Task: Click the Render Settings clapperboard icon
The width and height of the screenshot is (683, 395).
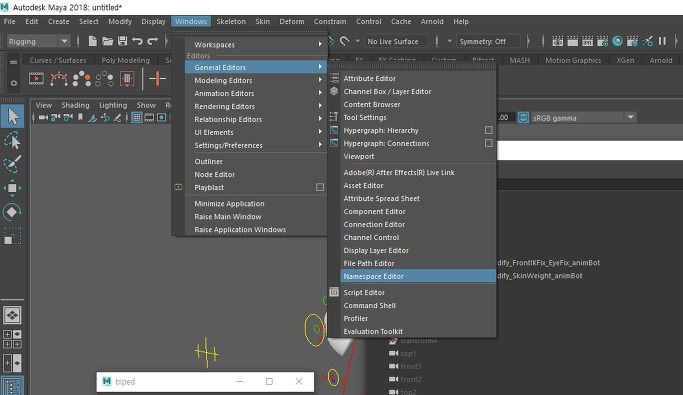Action: tap(602, 41)
